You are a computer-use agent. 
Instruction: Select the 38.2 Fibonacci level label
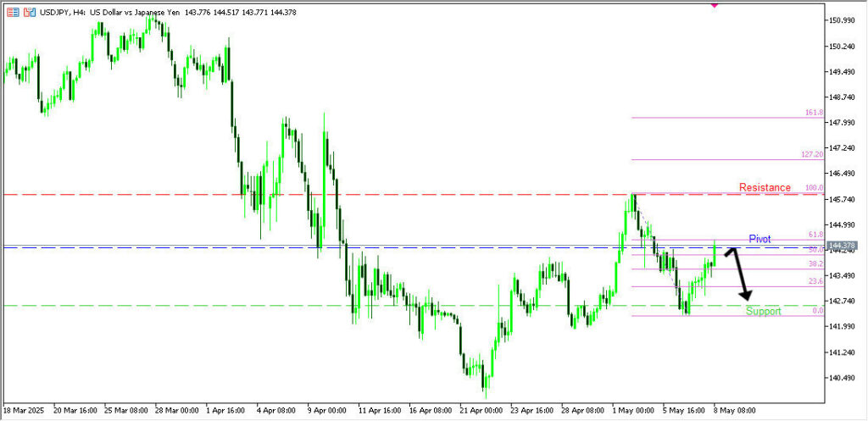(x=815, y=264)
